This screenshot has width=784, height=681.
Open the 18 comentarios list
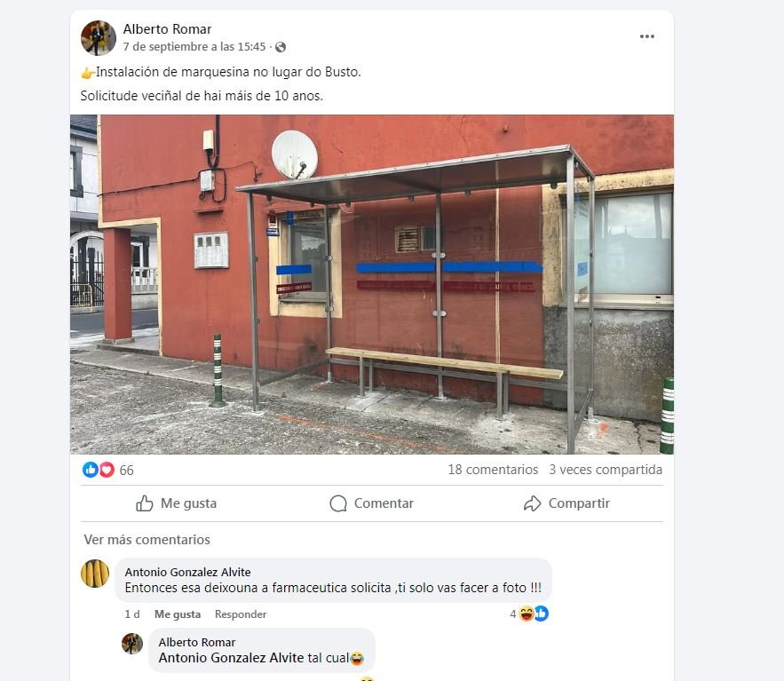pos(493,470)
